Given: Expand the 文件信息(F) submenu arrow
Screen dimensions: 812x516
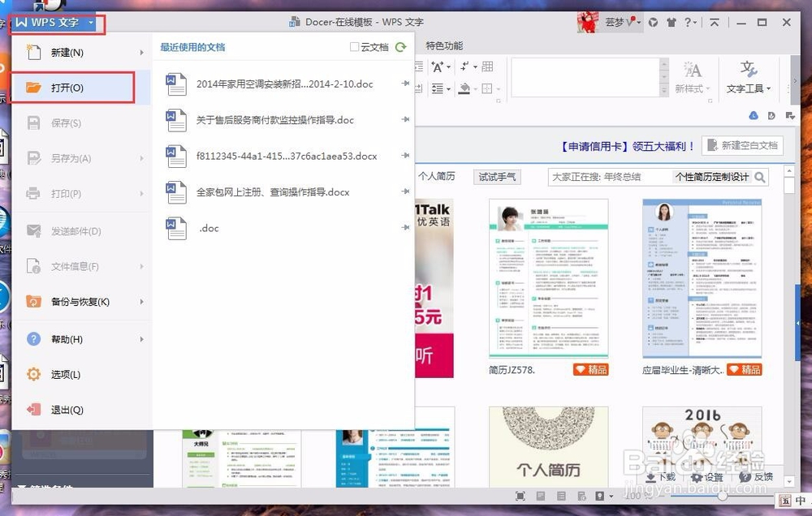Looking at the screenshot, I should [x=141, y=267].
